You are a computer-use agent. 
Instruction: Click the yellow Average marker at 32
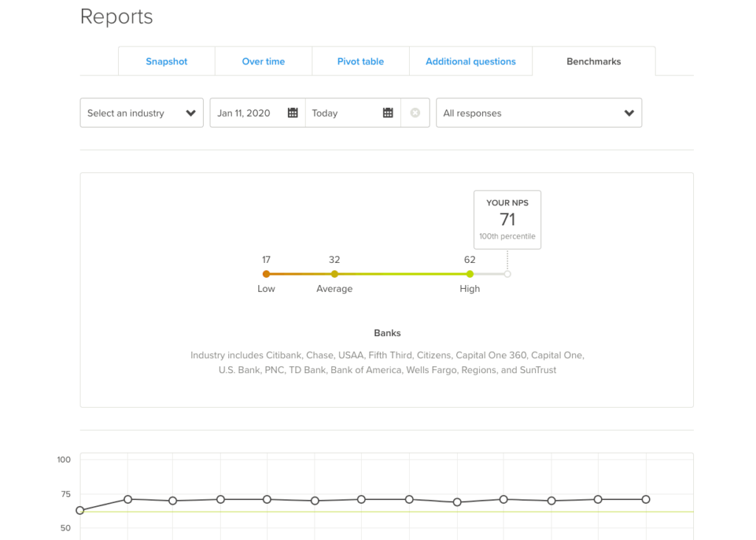pyautogui.click(x=334, y=273)
